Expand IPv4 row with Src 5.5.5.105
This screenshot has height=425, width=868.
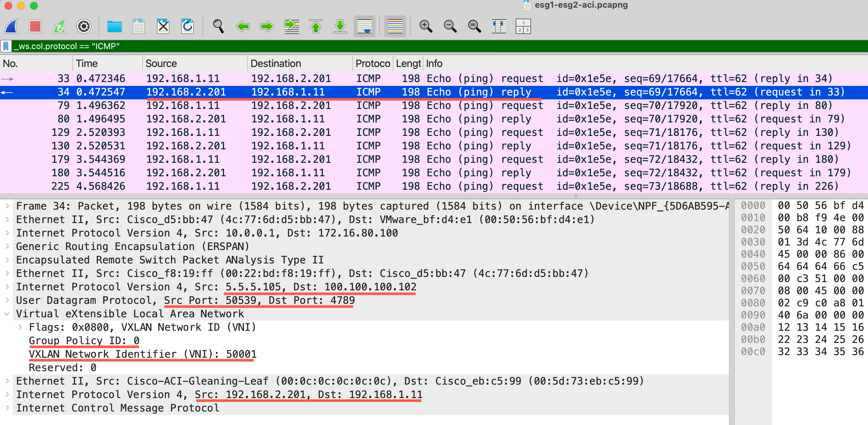(7, 287)
